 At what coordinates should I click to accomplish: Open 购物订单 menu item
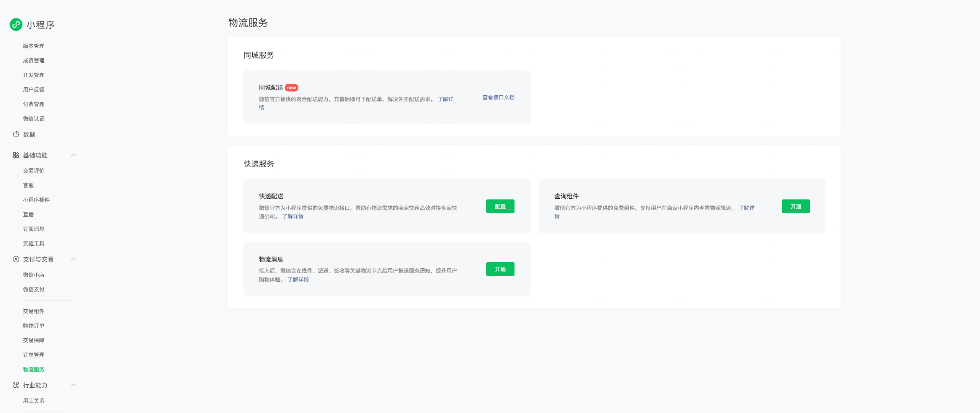tap(34, 326)
